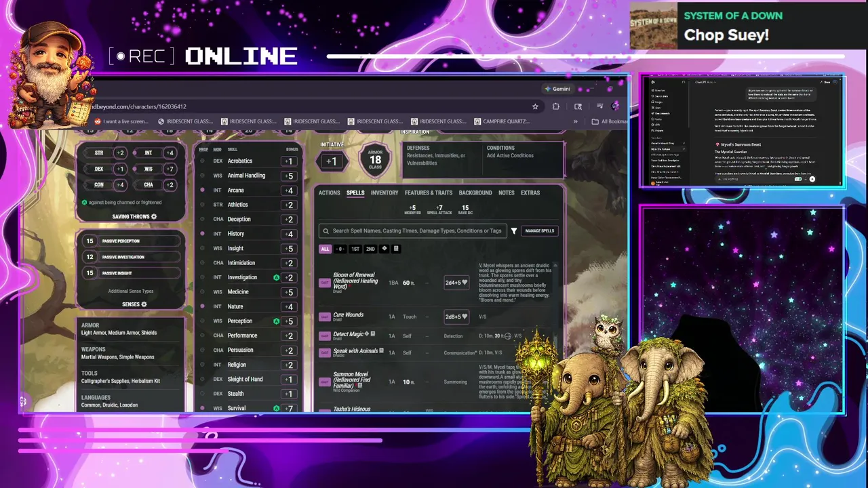Click the spell description scrollbar up arrow

[x=555, y=265]
